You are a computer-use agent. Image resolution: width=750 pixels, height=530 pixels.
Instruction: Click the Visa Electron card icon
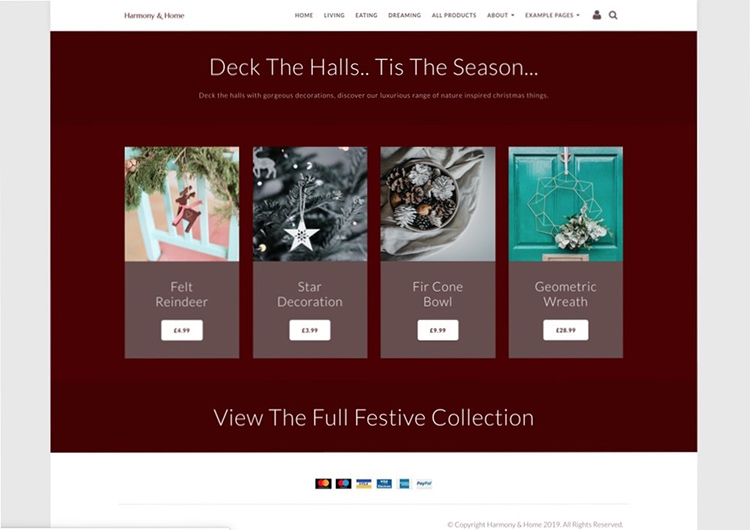(384, 484)
